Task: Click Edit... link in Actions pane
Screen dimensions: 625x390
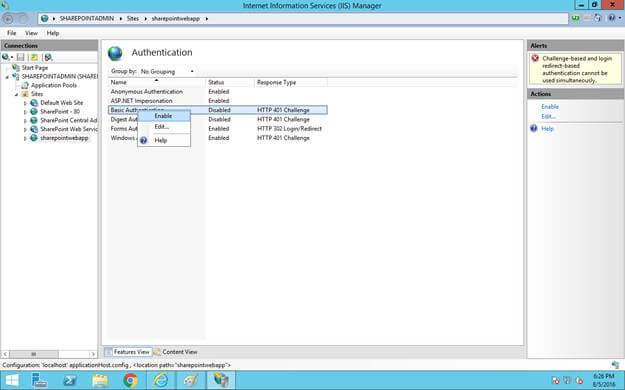Action: (548, 116)
